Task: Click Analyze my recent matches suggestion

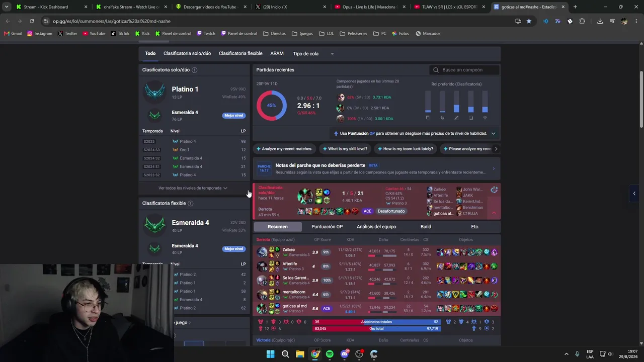Action: point(284,149)
